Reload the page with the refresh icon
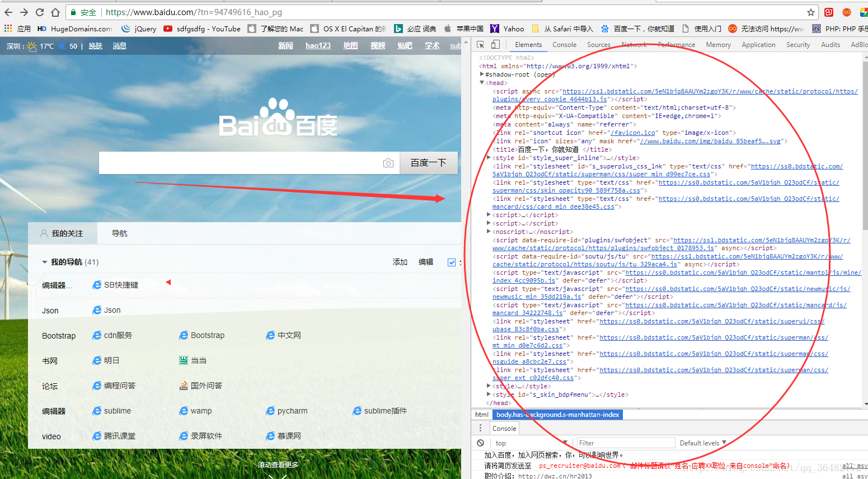Screen dimensions: 868x479 (40, 12)
